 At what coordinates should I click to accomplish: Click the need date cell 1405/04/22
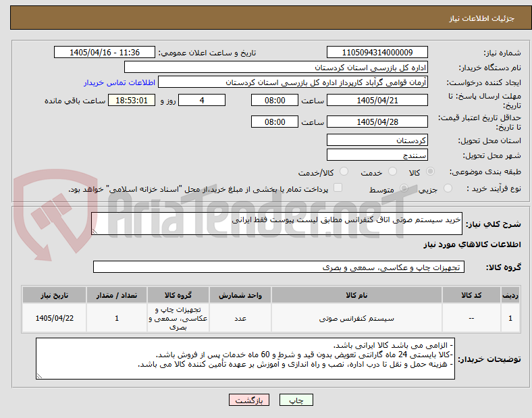(x=54, y=318)
